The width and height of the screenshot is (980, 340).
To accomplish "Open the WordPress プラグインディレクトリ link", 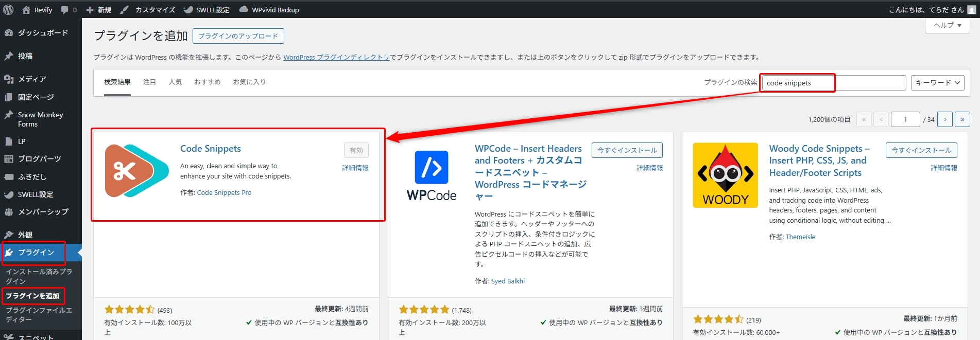I will click(x=336, y=57).
